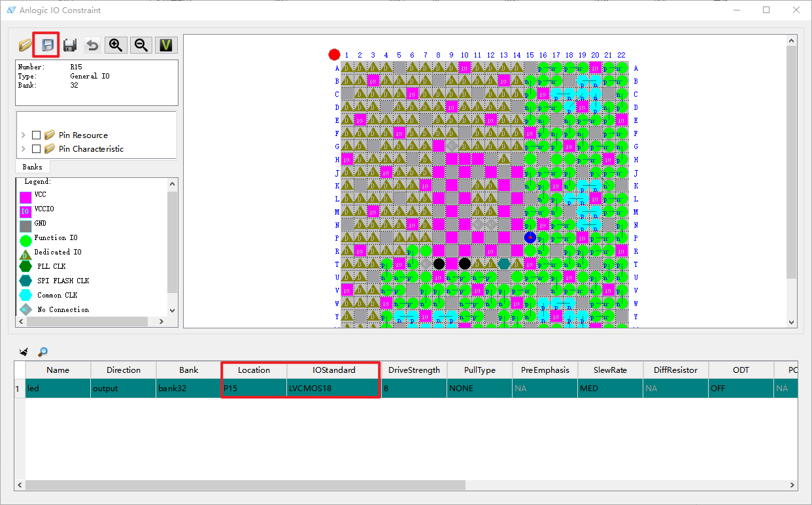This screenshot has width=812, height=505.
Task: Open the SlewRate cell MED
Action: [x=611, y=388]
